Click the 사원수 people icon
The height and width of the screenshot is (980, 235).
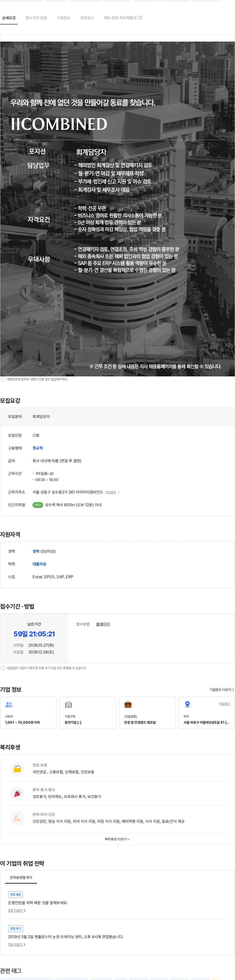coord(9,705)
